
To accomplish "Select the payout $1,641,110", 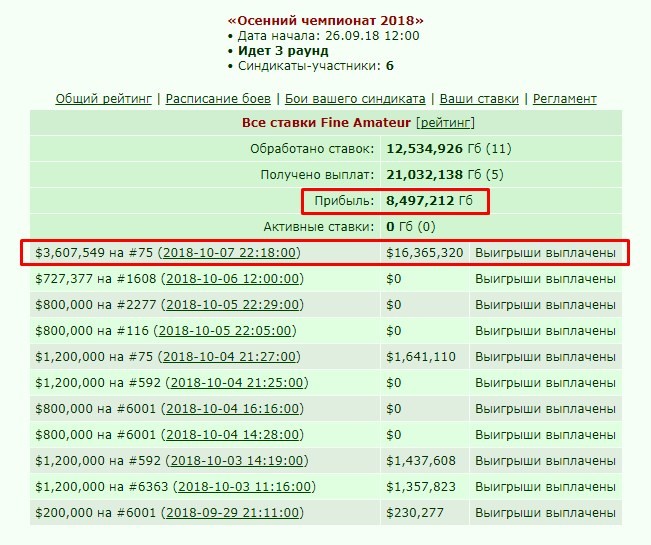I will (421, 357).
